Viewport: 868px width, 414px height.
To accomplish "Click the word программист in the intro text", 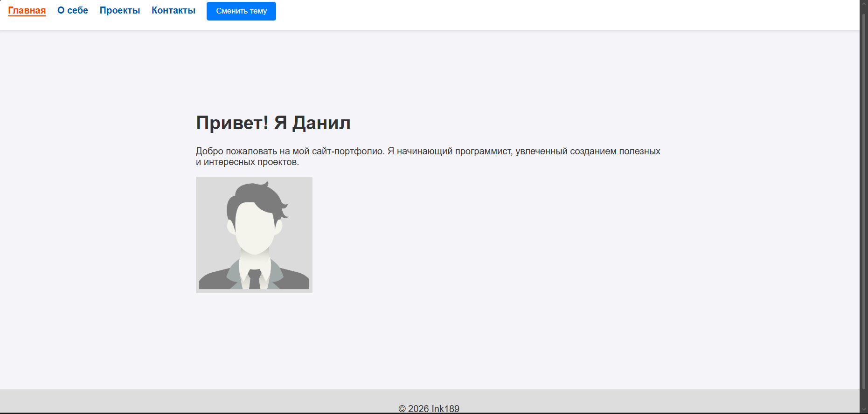I will (483, 151).
